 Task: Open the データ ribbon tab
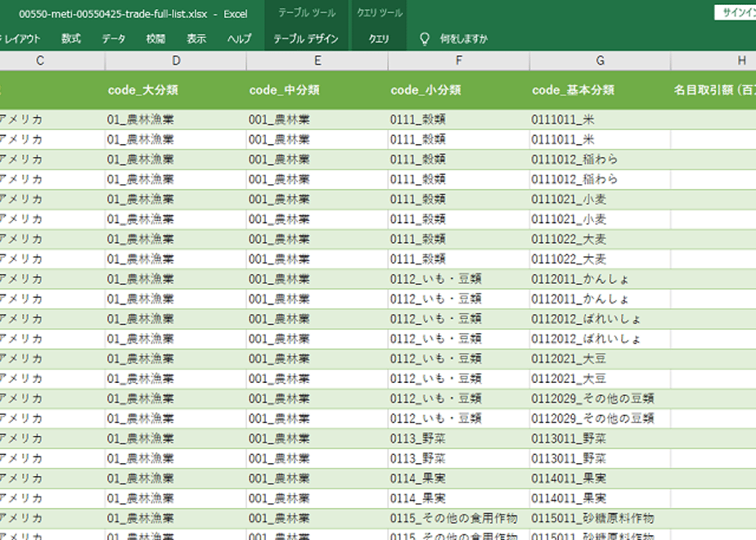click(113, 38)
